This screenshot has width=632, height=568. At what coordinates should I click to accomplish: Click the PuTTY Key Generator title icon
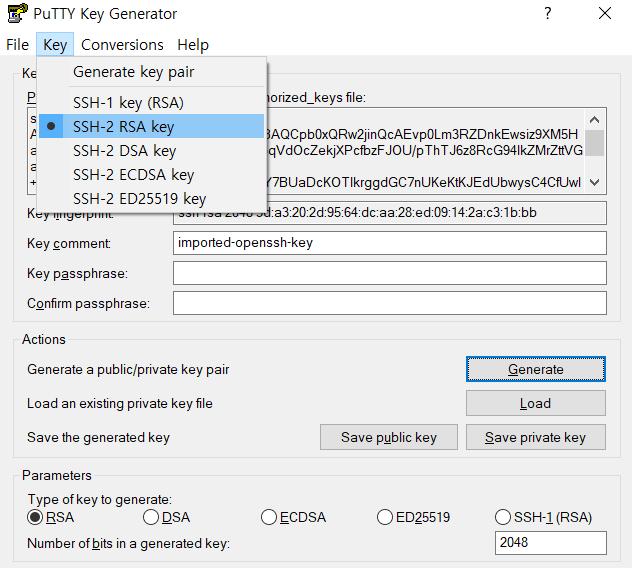18,13
